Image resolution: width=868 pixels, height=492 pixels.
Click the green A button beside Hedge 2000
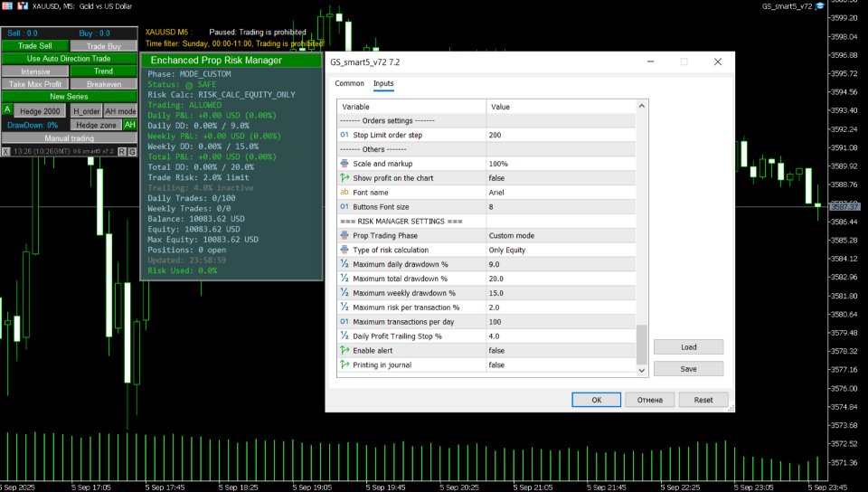7,109
